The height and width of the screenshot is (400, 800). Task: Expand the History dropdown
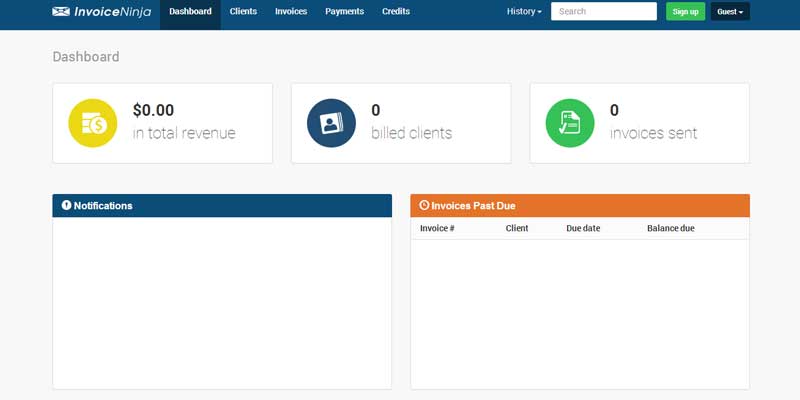tap(524, 12)
